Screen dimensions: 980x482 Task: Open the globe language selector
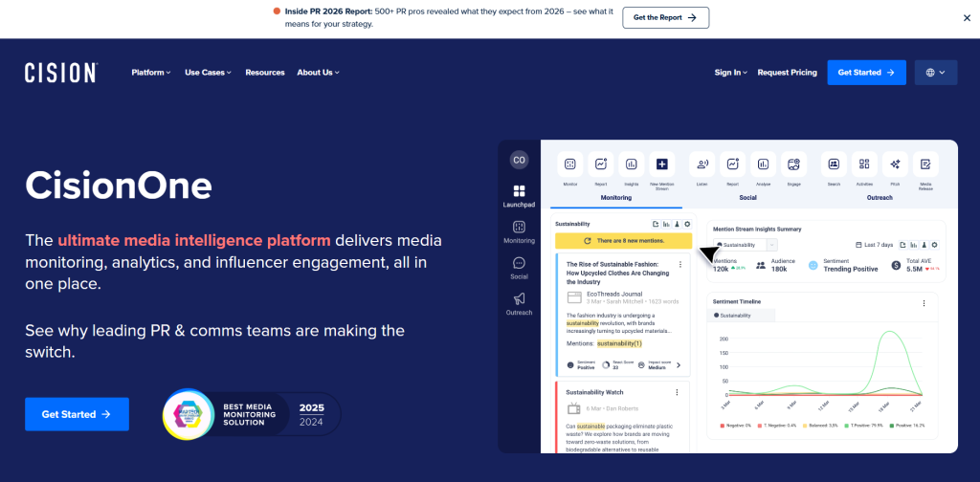936,73
